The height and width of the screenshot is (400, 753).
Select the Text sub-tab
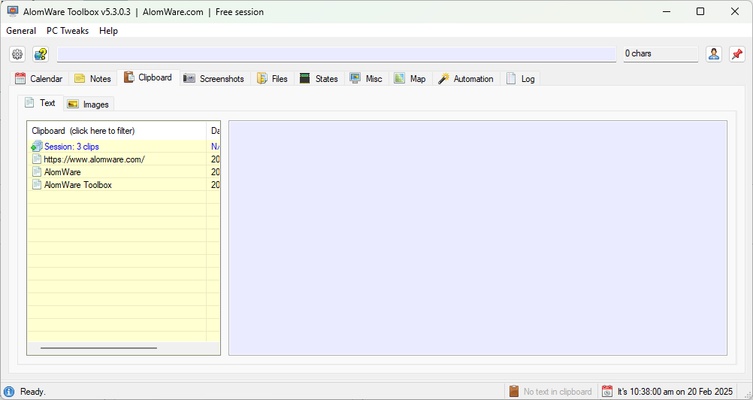(40, 103)
